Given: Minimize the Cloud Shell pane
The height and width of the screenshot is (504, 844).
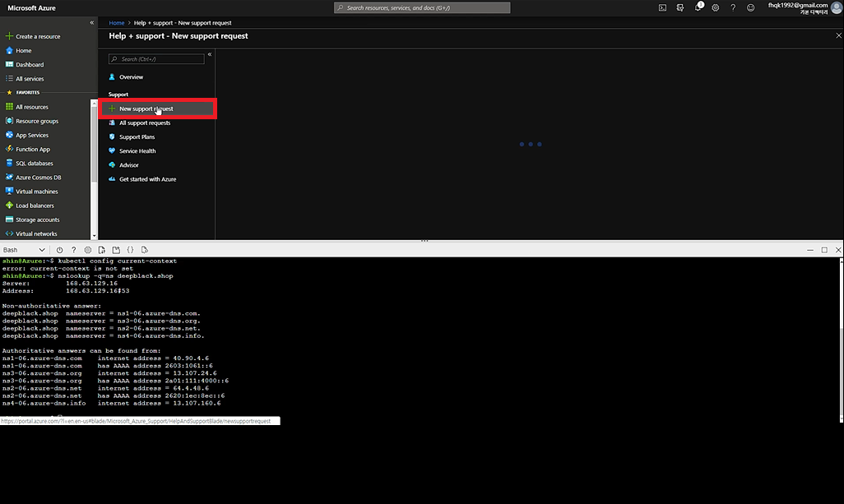Looking at the screenshot, I should [810, 250].
